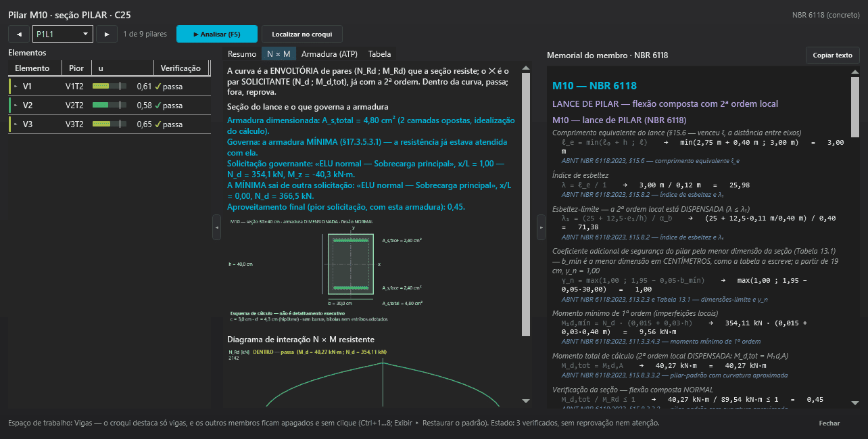The height and width of the screenshot is (439, 868).
Task: Click the 'Diagrama de interação N × M resistente' heading
Action: click(301, 340)
